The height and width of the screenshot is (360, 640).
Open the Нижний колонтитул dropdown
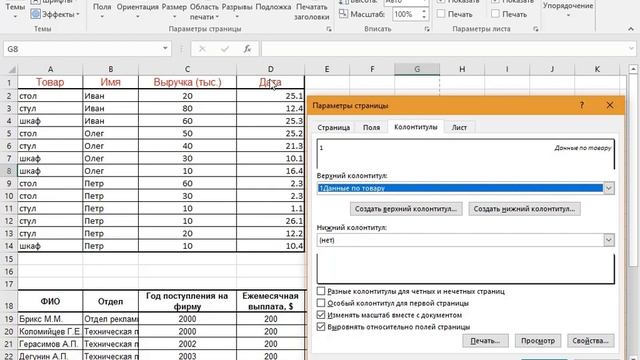(x=609, y=240)
